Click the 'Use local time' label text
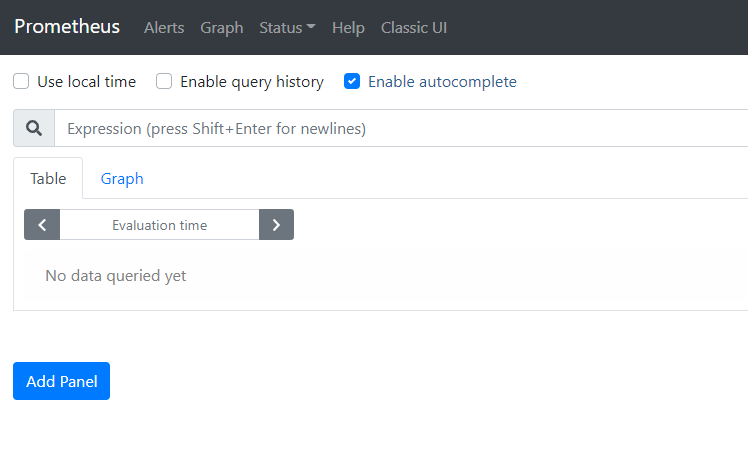This screenshot has width=748, height=472. coord(86,82)
